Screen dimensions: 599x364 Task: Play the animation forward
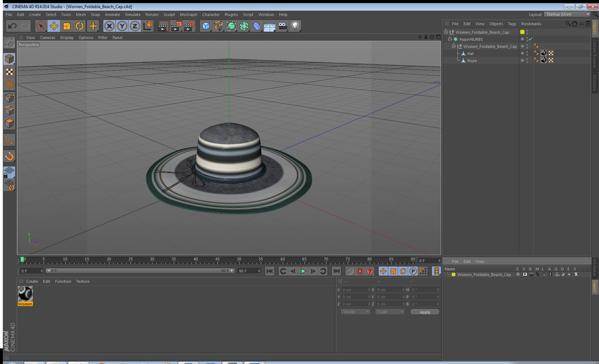click(303, 271)
